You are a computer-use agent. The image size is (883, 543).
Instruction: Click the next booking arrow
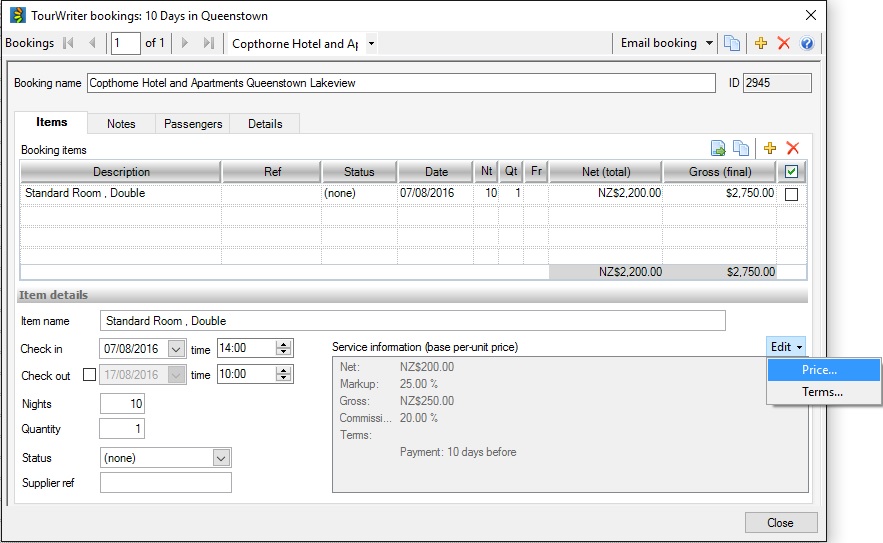[x=184, y=43]
